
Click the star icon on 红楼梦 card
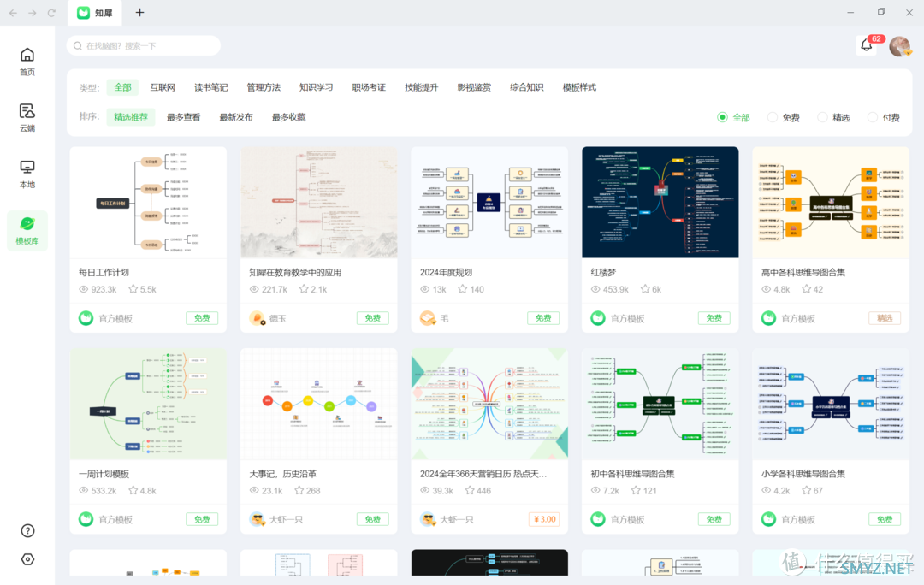click(645, 289)
